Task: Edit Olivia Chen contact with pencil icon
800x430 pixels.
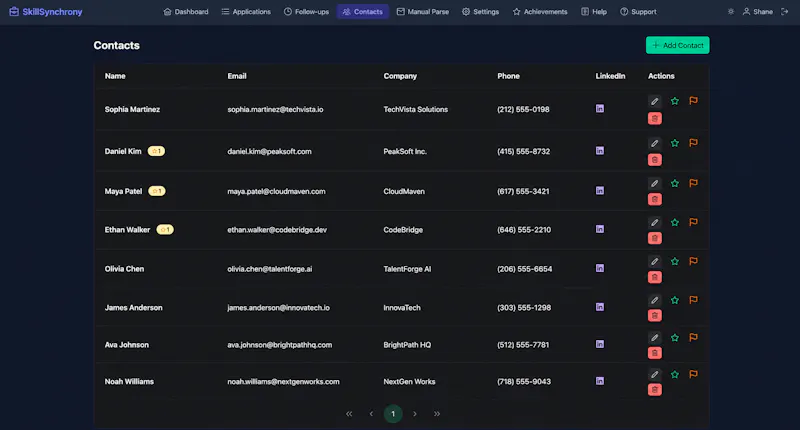Action: (x=655, y=262)
